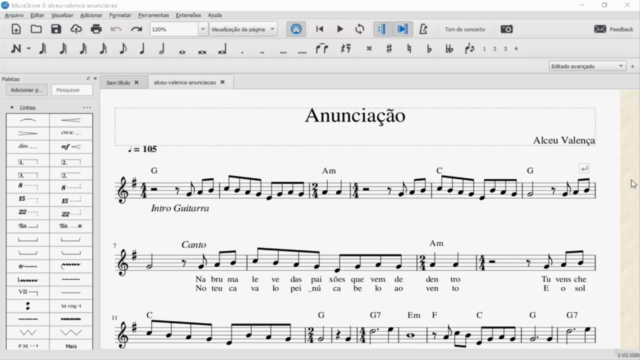The image size is (640, 360).
Task: Redo the last action
Action: point(136,29)
